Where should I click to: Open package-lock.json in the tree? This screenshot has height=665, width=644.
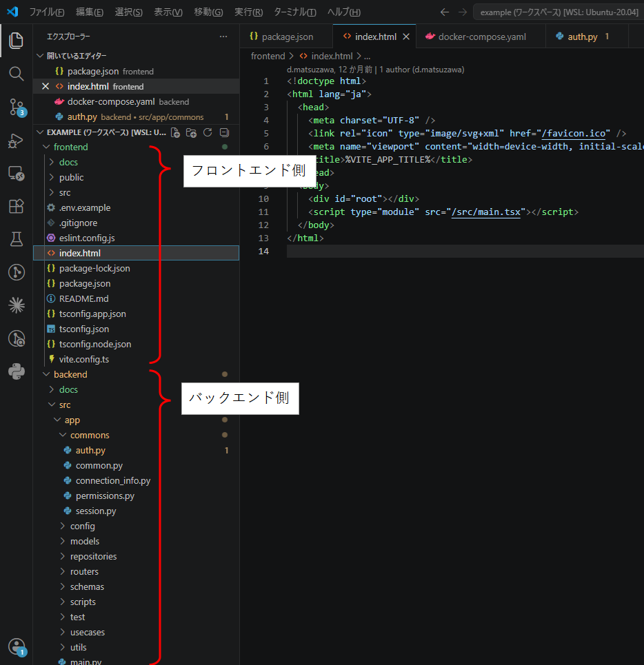pyautogui.click(x=94, y=269)
